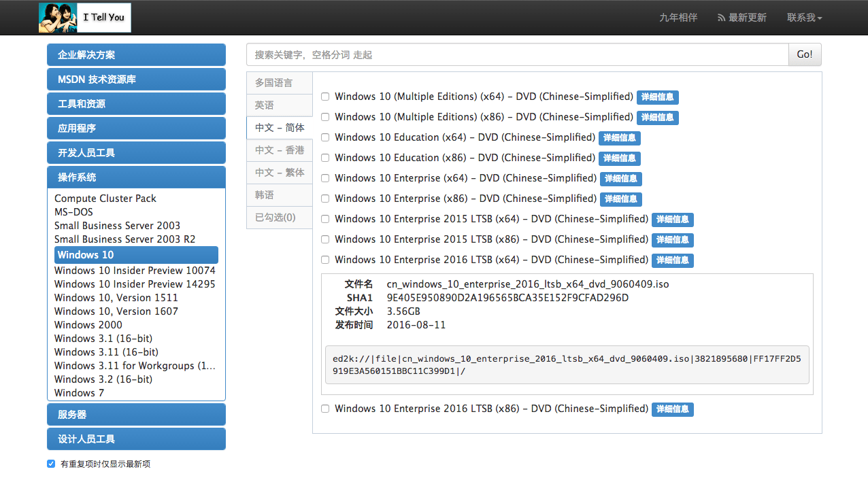Check the Windows 10 Enterprise 2016 LTSB (x64) box
Screen dimensions: 868x478
(x=325, y=260)
